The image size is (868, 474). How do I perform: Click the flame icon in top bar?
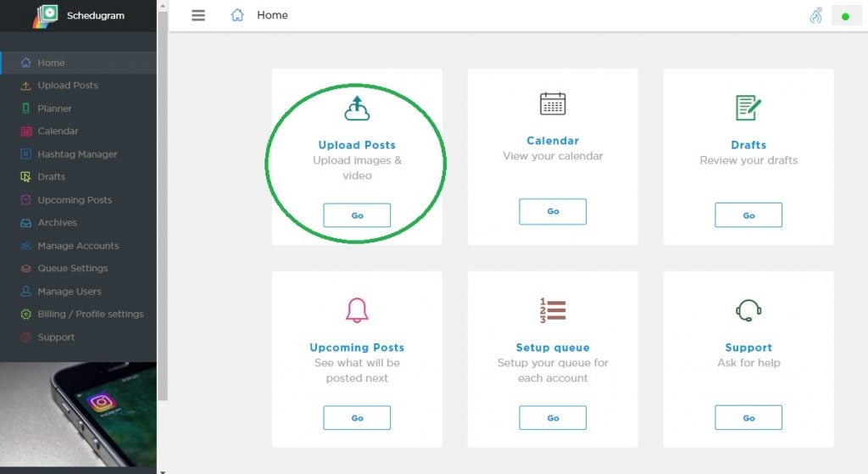pos(815,15)
